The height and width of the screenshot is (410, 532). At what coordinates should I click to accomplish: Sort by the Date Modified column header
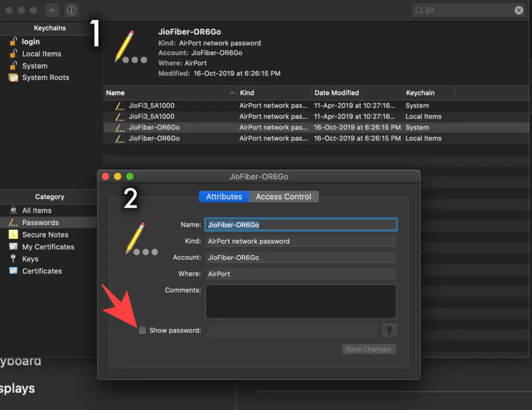(357, 93)
